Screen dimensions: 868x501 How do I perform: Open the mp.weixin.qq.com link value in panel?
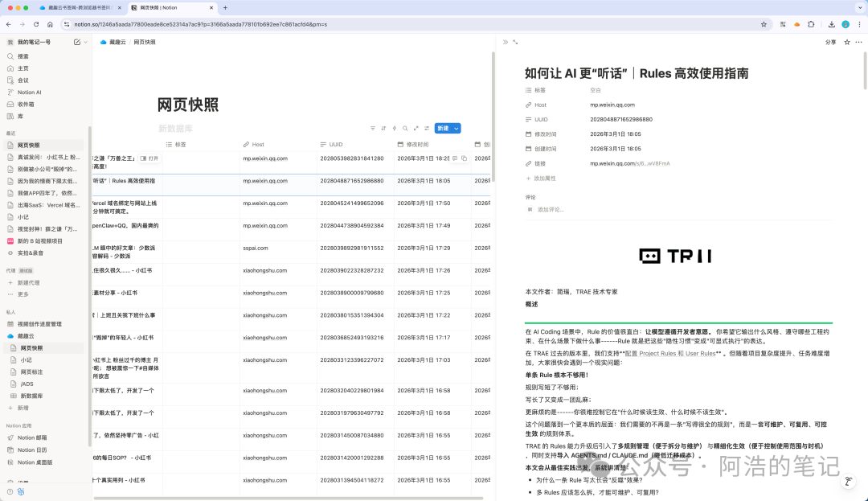pyautogui.click(x=630, y=163)
